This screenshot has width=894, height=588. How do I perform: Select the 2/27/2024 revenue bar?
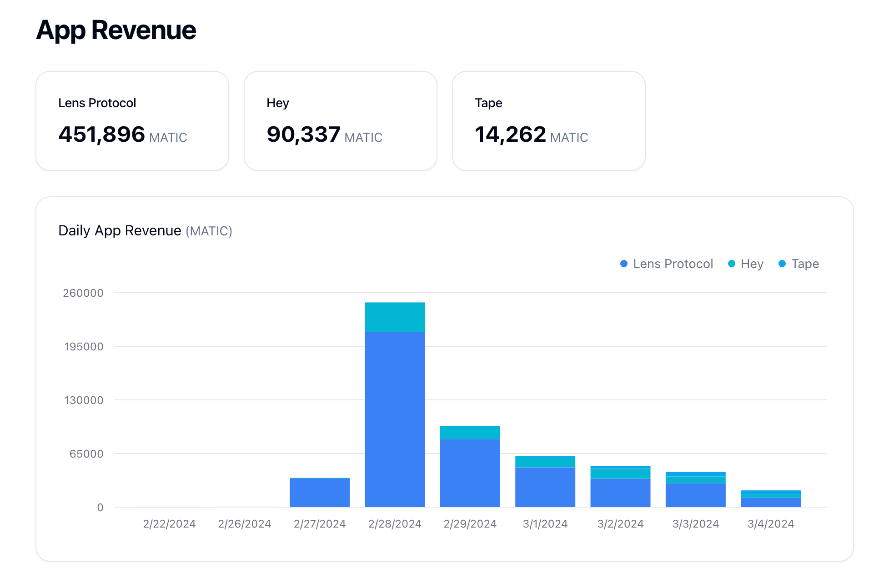320,493
